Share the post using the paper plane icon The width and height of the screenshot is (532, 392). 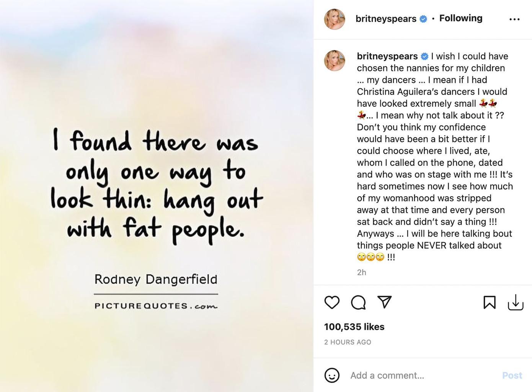pyautogui.click(x=385, y=303)
